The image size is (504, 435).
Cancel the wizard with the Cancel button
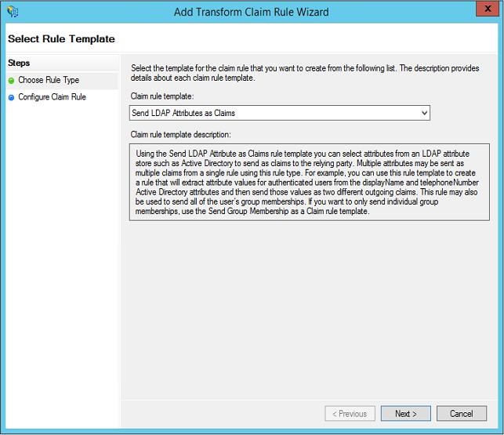461,414
